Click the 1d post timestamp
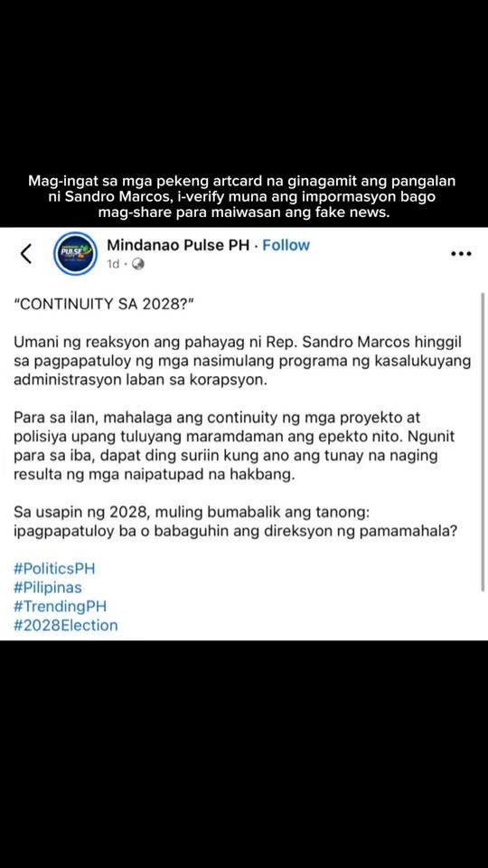This screenshot has height=868, width=488. [113, 265]
